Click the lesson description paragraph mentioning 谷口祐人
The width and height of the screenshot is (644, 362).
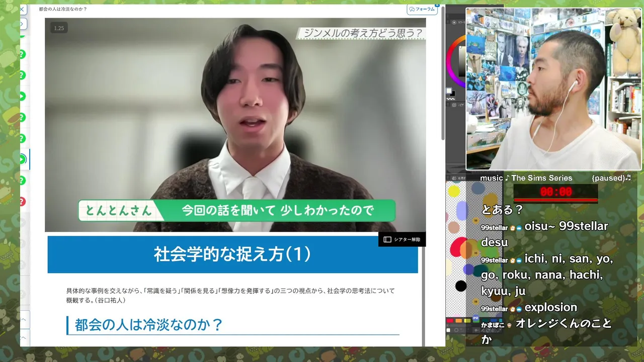[x=230, y=295]
